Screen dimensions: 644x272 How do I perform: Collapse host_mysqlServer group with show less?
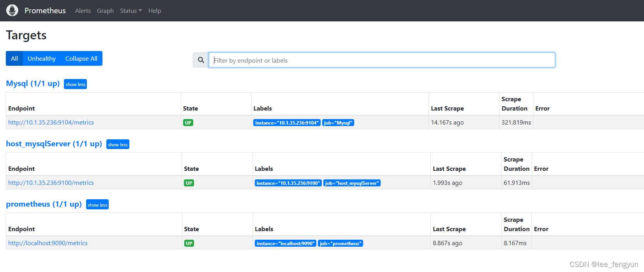click(118, 144)
